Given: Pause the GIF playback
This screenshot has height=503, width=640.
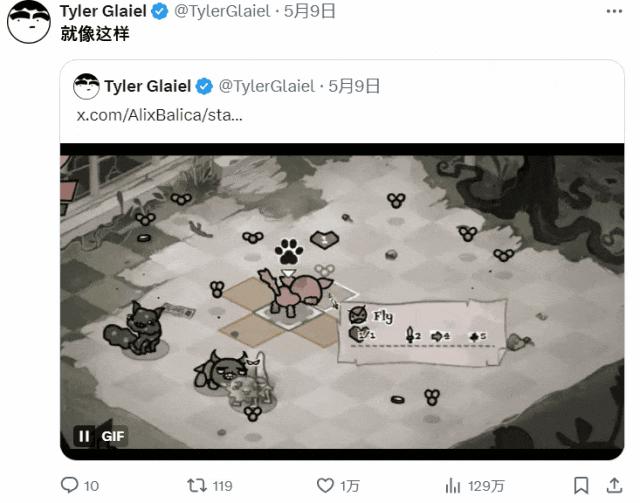Looking at the screenshot, I should pos(84,436).
